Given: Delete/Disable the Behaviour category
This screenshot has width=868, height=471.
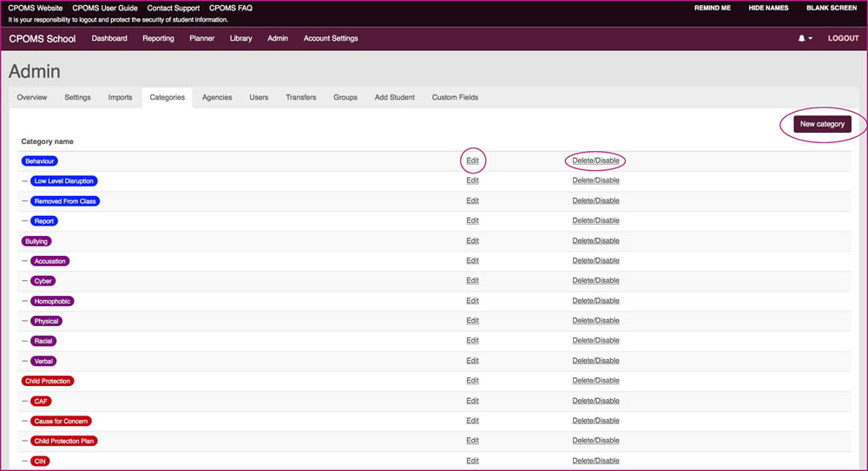Looking at the screenshot, I should click(595, 160).
